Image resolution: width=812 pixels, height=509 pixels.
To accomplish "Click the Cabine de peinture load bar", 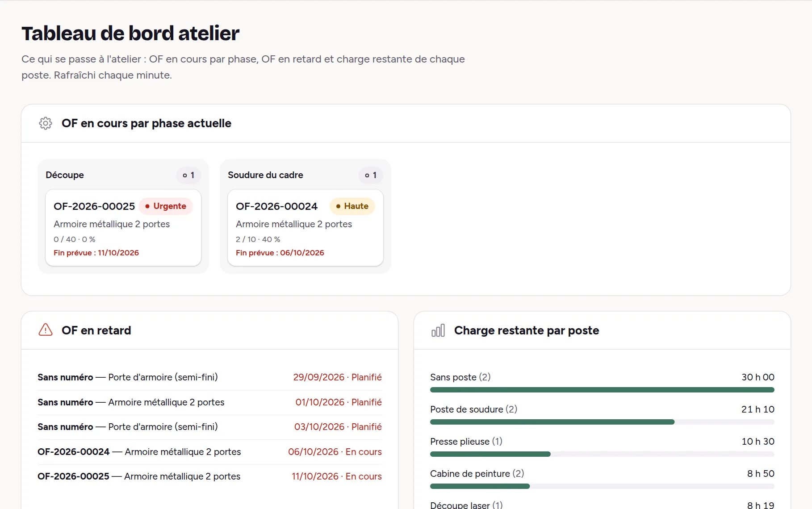I will 602,486.
